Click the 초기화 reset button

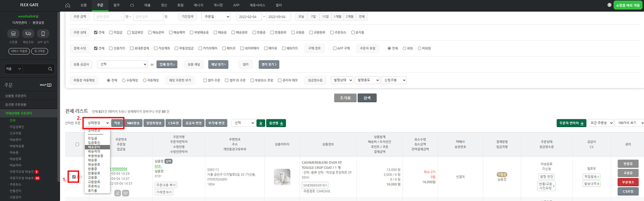pyautogui.click(x=345, y=98)
